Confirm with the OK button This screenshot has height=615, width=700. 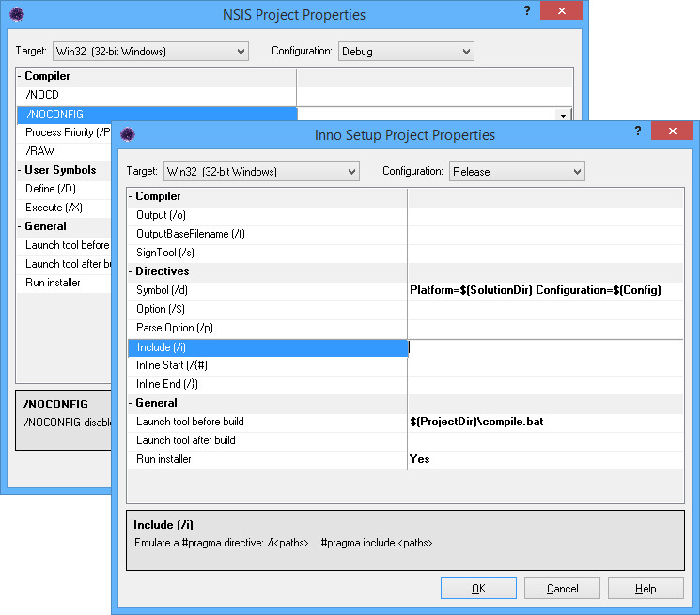point(478,589)
